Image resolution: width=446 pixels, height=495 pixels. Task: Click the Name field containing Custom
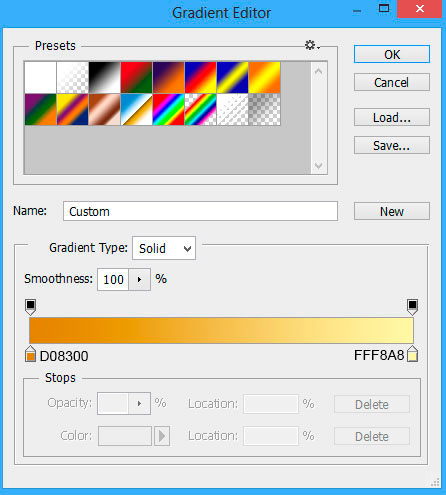click(200, 211)
